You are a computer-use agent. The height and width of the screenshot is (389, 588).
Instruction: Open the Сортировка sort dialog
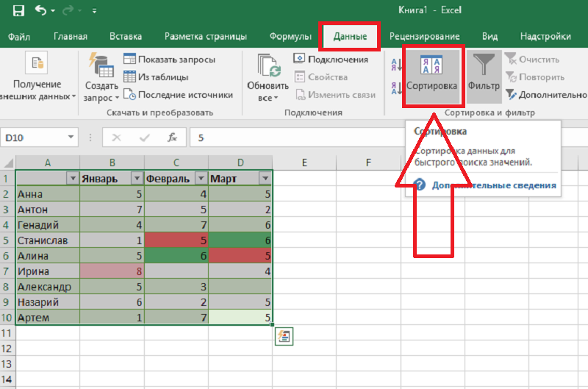click(431, 74)
